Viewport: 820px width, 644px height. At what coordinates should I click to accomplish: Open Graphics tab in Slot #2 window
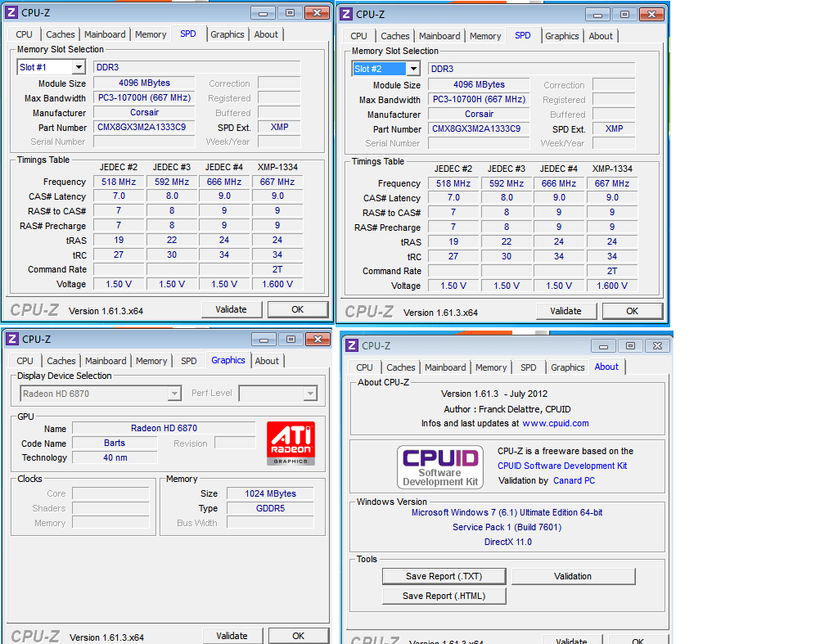[561, 36]
